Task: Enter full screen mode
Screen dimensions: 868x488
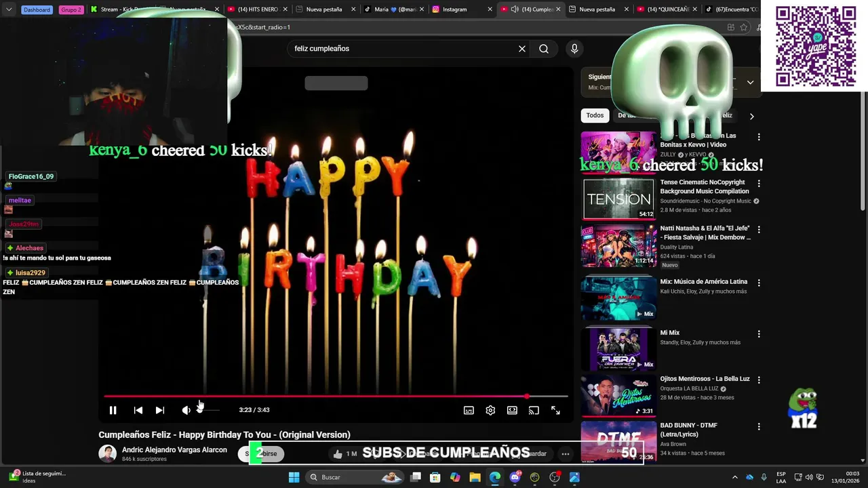Action: point(555,410)
